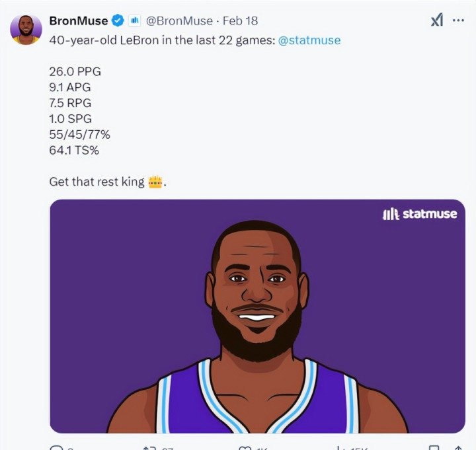The image size is (476, 450).
Task: Like the post with heart icon
Action: pyautogui.click(x=245, y=447)
